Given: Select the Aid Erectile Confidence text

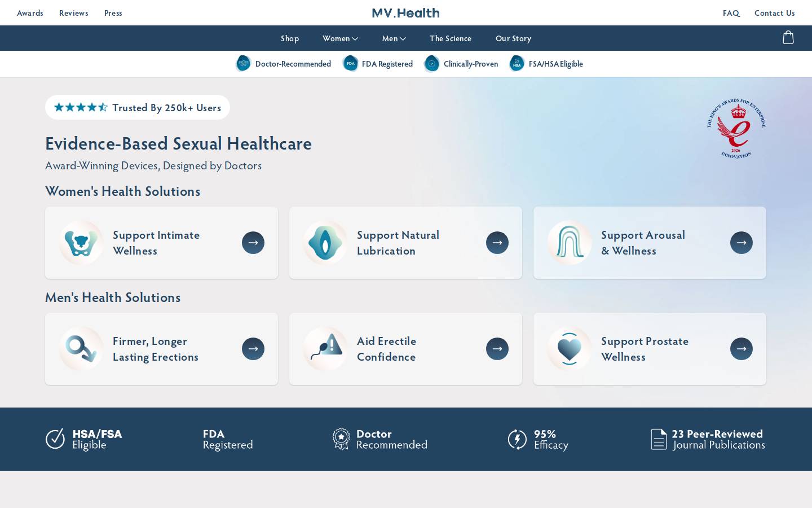Looking at the screenshot, I should coord(387,349).
